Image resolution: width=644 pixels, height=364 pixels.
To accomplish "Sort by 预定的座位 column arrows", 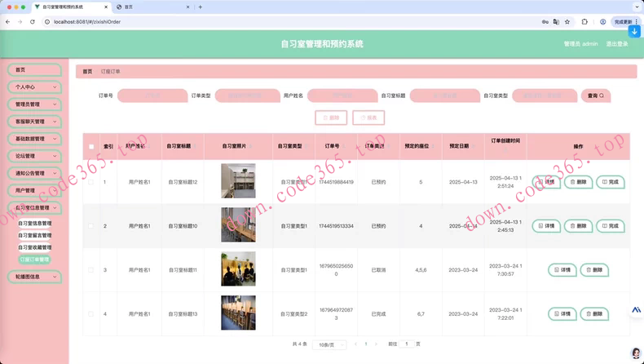I will [433, 146].
